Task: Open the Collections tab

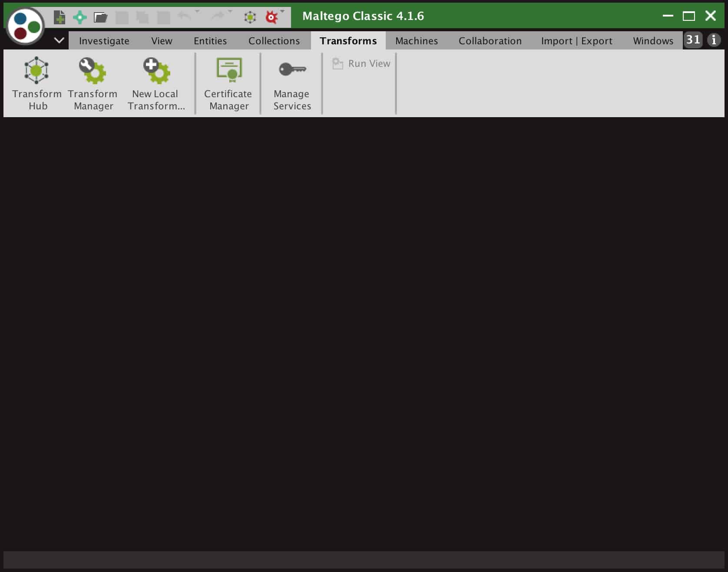Action: pyautogui.click(x=274, y=41)
